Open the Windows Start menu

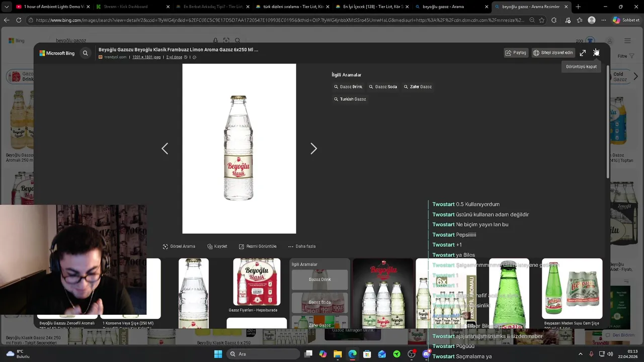click(x=218, y=354)
